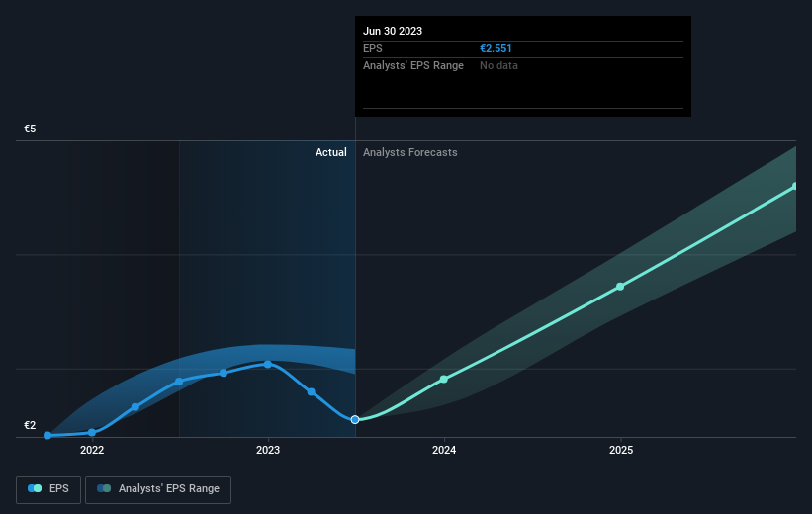Click the 'Actual' section label
The height and width of the screenshot is (514, 812).
[331, 152]
